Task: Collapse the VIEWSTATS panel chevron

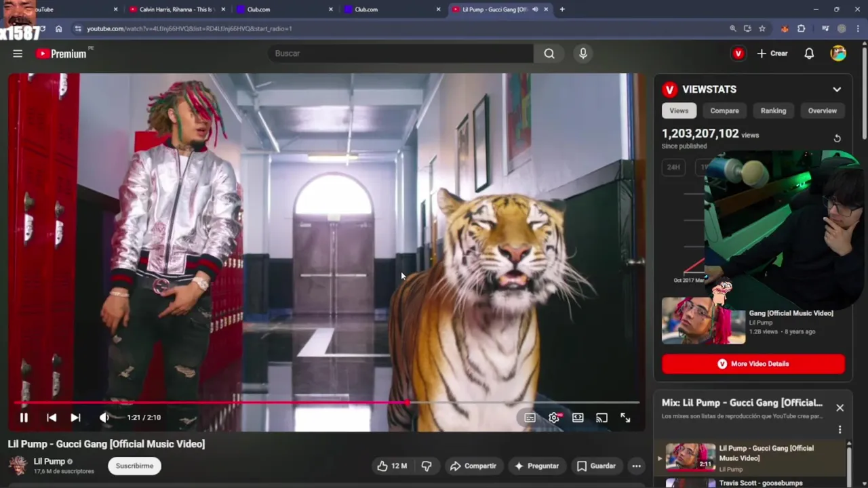Action: click(837, 89)
